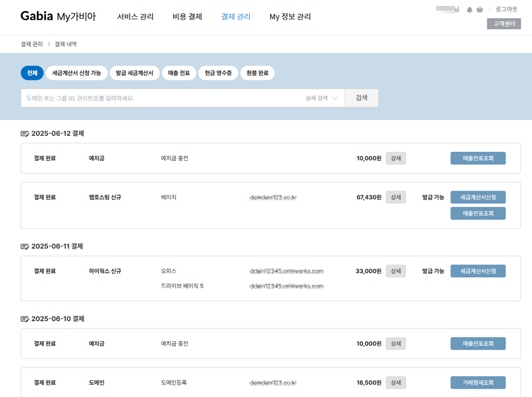Open the shopping cart icon
The width and height of the screenshot is (532, 397).
(480, 10)
